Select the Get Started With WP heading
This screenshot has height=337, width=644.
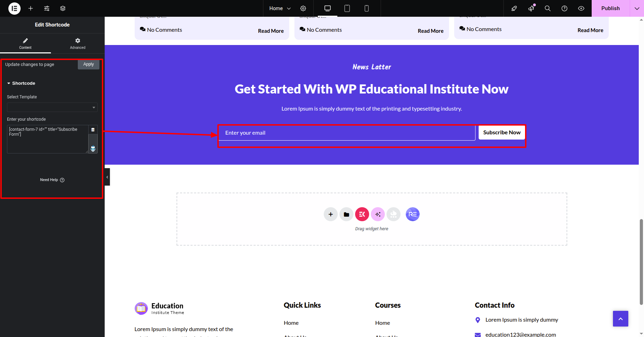pyautogui.click(x=372, y=89)
